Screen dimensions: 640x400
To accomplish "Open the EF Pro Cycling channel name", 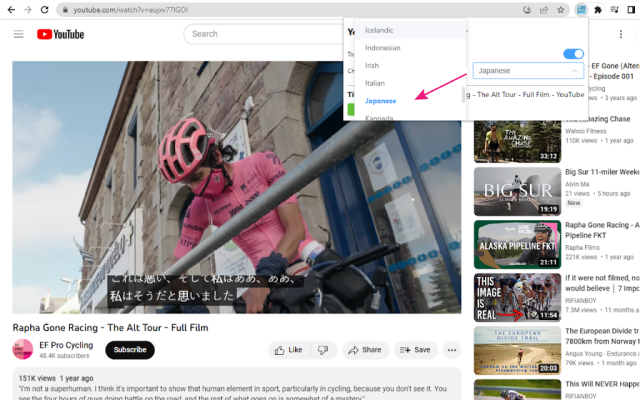I will click(66, 345).
